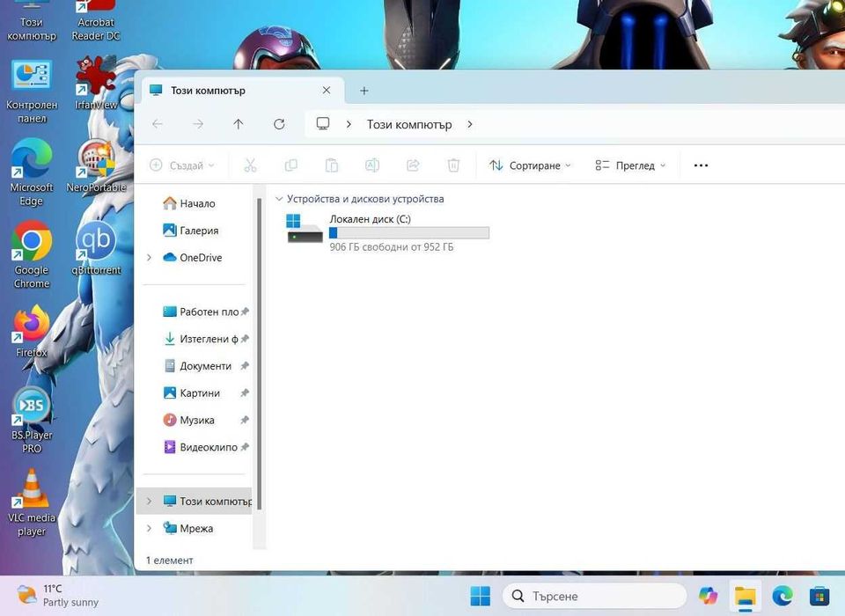Select the Google Chrome desktop shortcut
This screenshot has width=845, height=616.
click(x=32, y=255)
